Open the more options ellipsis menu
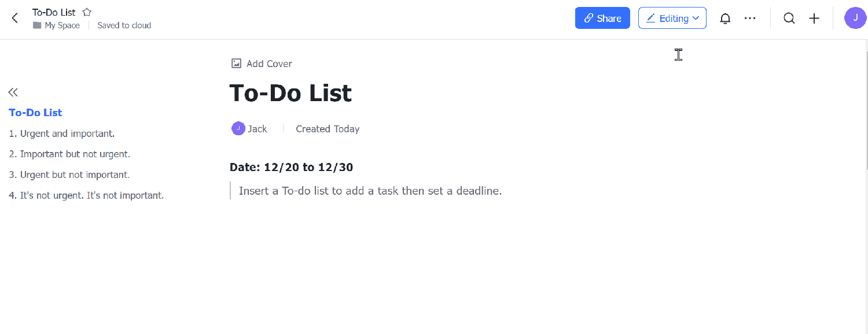Image resolution: width=868 pixels, height=334 pixels. pyautogui.click(x=750, y=18)
